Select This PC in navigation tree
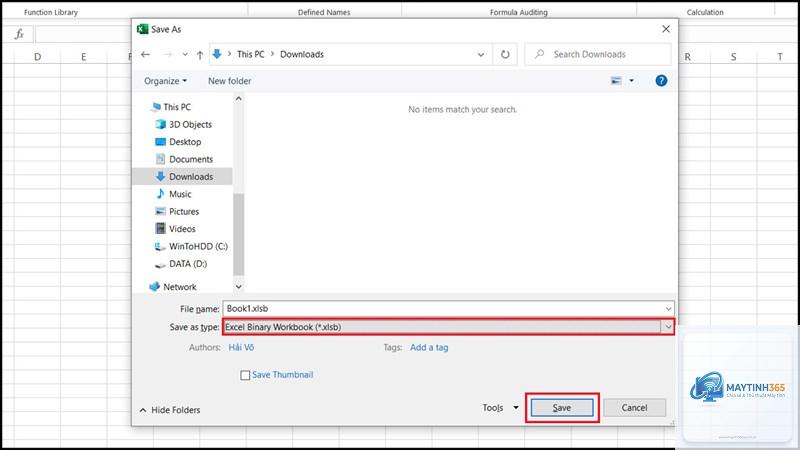800x450 pixels. [177, 107]
